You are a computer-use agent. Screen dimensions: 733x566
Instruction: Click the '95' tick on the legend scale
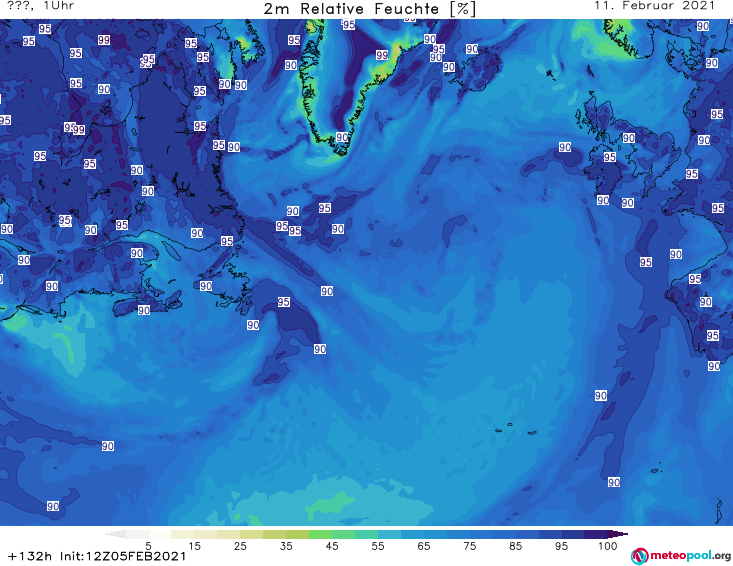(x=561, y=546)
